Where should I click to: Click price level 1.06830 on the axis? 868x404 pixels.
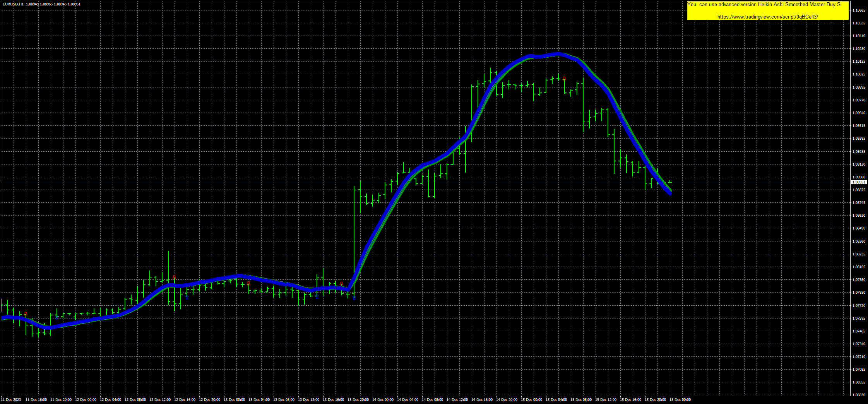click(x=859, y=395)
